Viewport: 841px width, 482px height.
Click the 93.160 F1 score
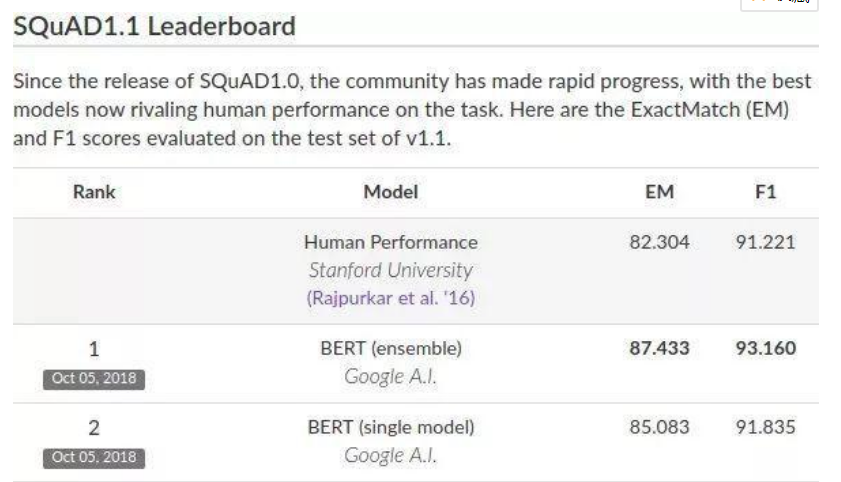coord(765,348)
